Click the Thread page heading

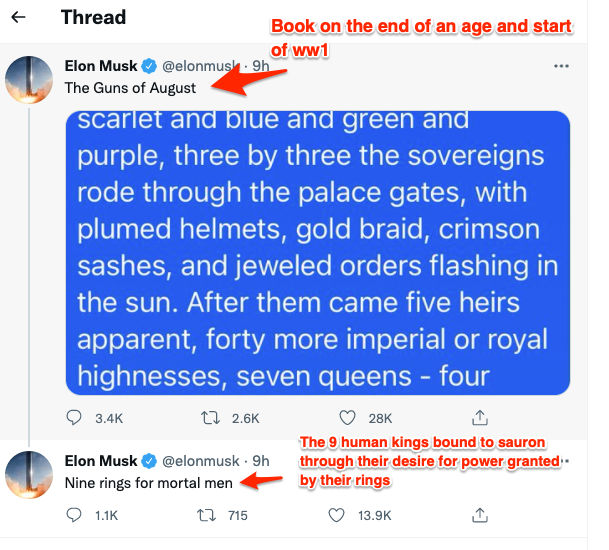[x=93, y=17]
